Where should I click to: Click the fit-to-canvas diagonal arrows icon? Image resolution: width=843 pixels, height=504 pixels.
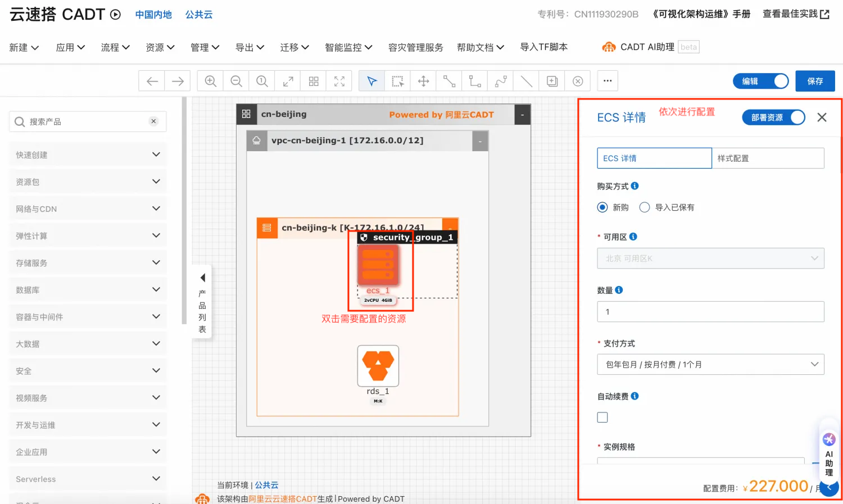288,81
